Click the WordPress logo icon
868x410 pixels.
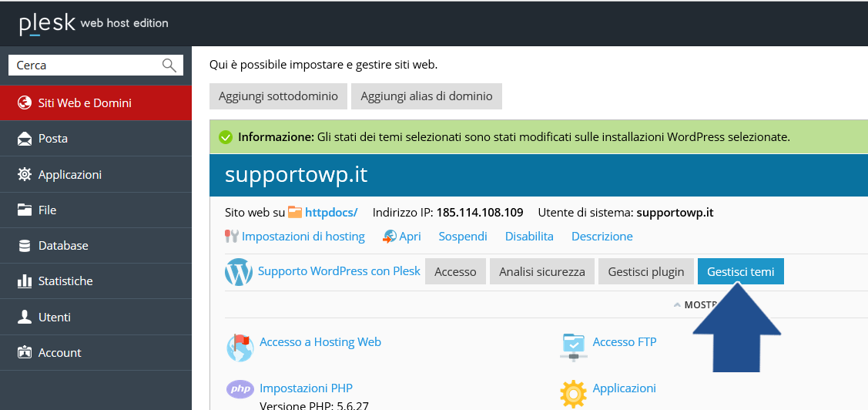(238, 271)
